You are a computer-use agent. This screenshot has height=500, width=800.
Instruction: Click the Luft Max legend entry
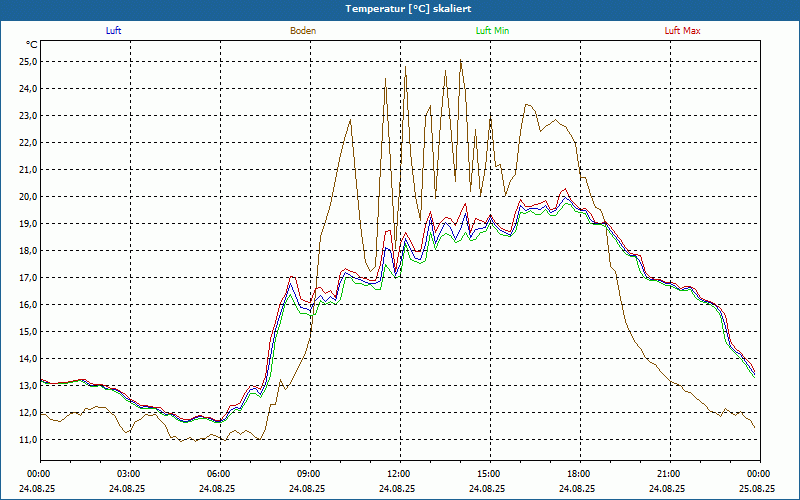[x=683, y=30]
